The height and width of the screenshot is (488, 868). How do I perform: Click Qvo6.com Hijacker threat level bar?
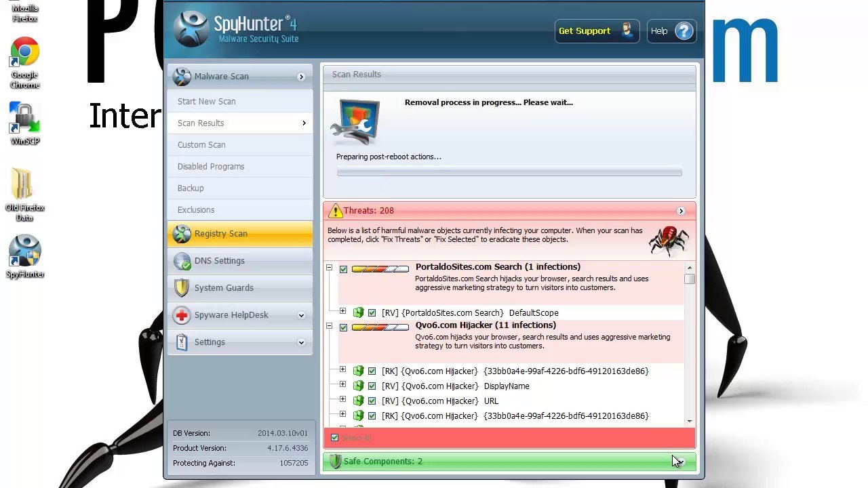coord(380,328)
